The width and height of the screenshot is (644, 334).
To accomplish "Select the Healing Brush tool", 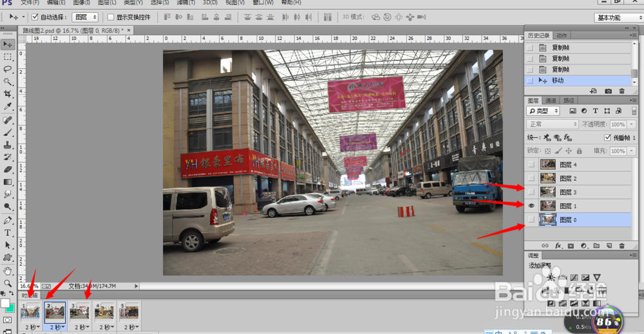I will coord(7,120).
